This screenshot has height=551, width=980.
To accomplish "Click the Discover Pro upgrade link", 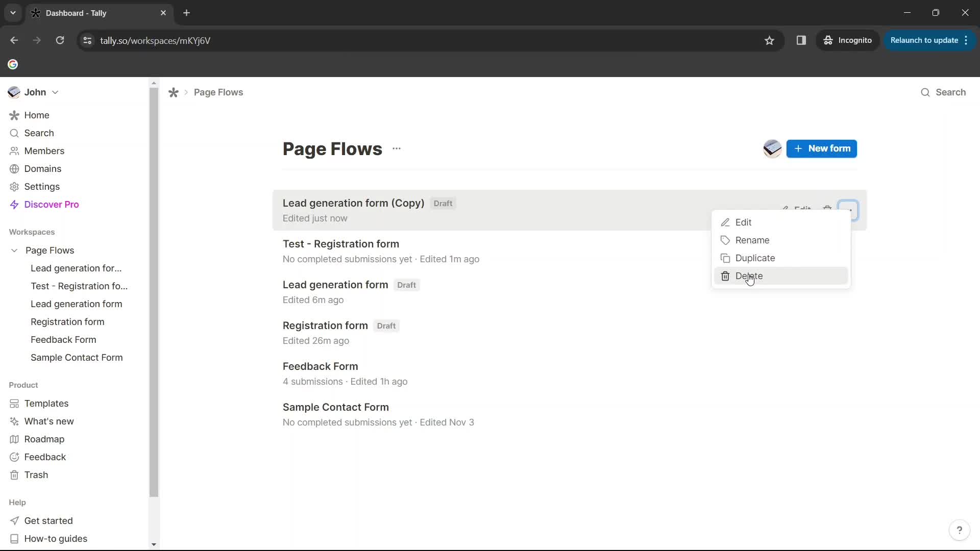I will [52, 204].
